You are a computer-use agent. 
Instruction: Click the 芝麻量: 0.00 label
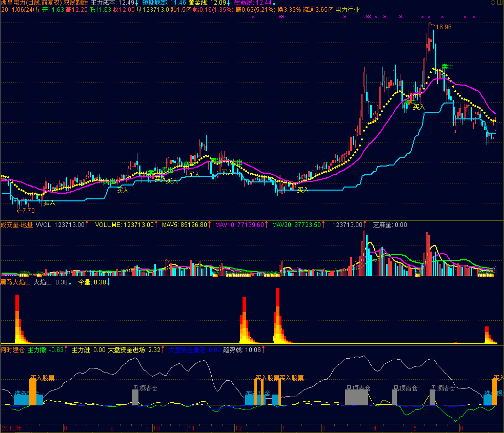click(x=390, y=225)
